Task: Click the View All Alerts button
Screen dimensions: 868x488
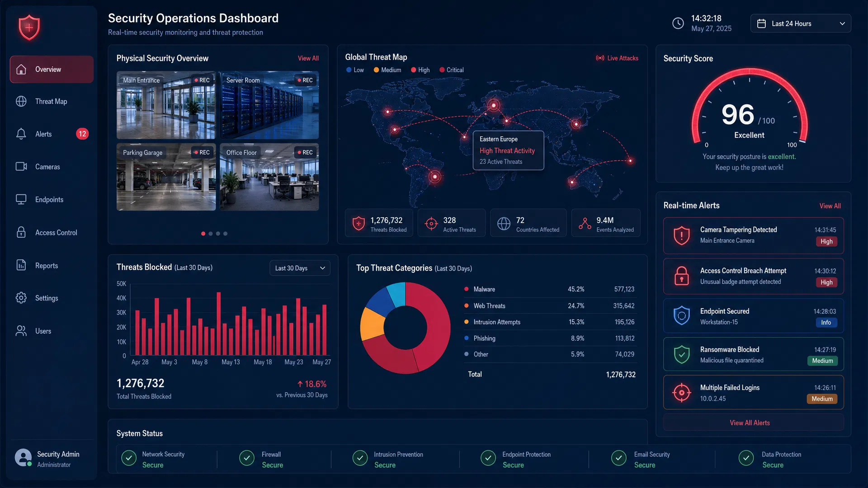Action: (753, 422)
